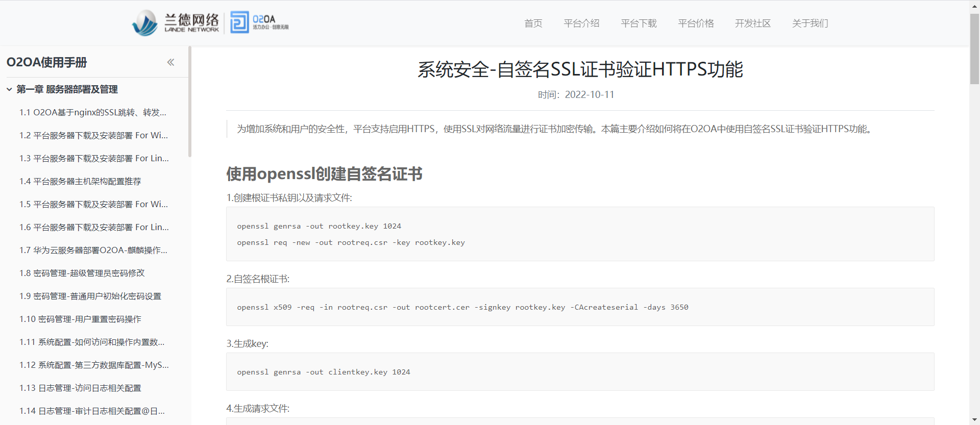Screen dimensions: 980x425
Task: Click the page title 系统安全-自签名SSL证书验证HTTPS功能
Action: [x=580, y=69]
